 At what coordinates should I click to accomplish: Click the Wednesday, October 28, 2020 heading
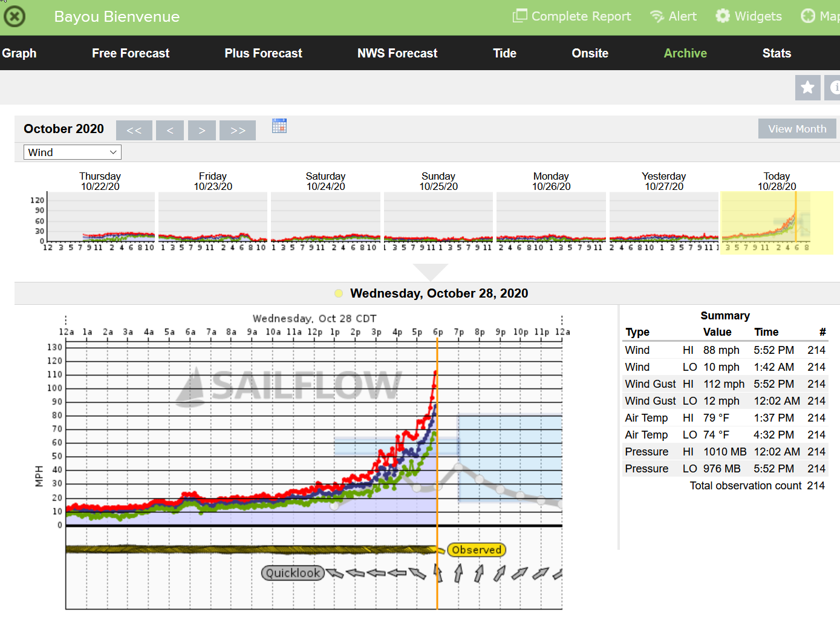[439, 293]
